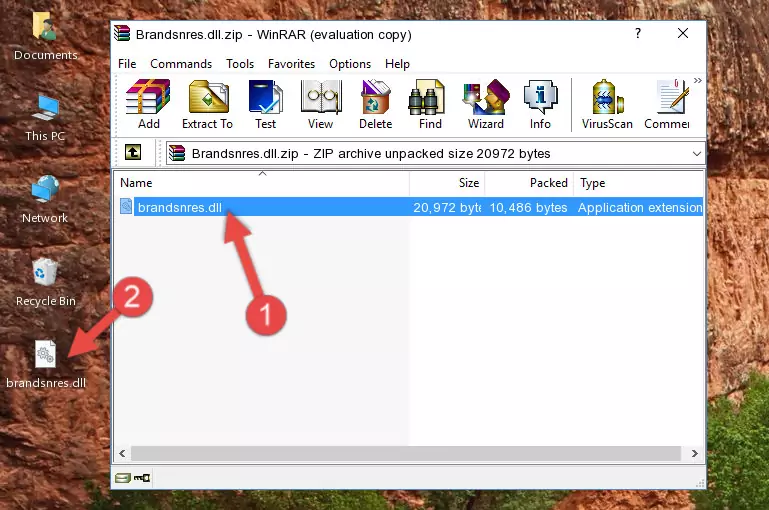Select brandsnres.dll file on the desktop

(46, 364)
